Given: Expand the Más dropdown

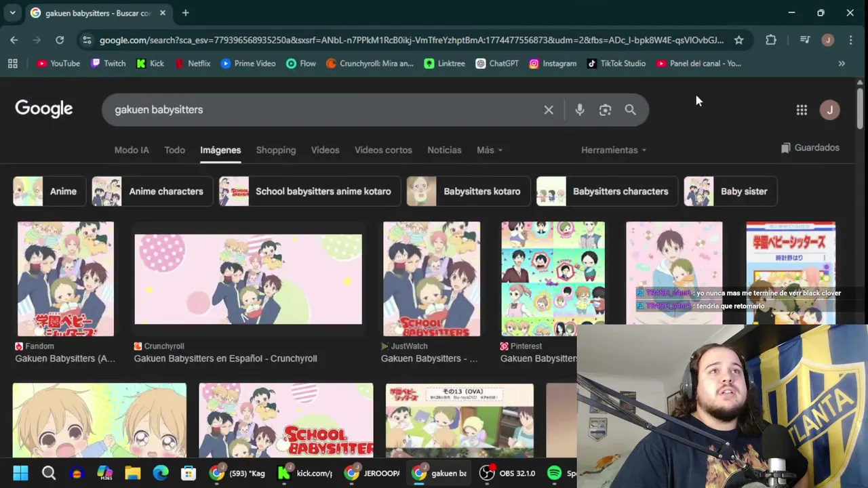Looking at the screenshot, I should [490, 150].
